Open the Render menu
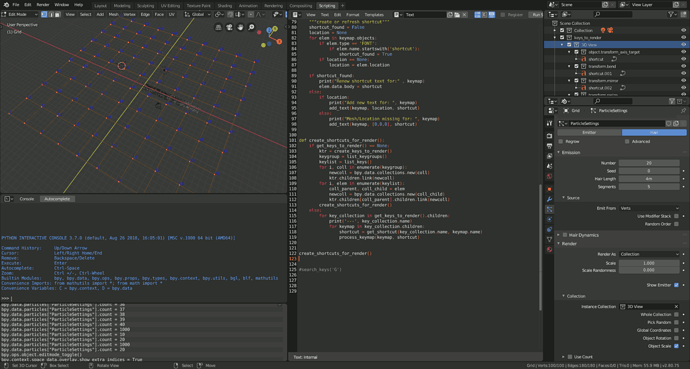 pos(43,5)
